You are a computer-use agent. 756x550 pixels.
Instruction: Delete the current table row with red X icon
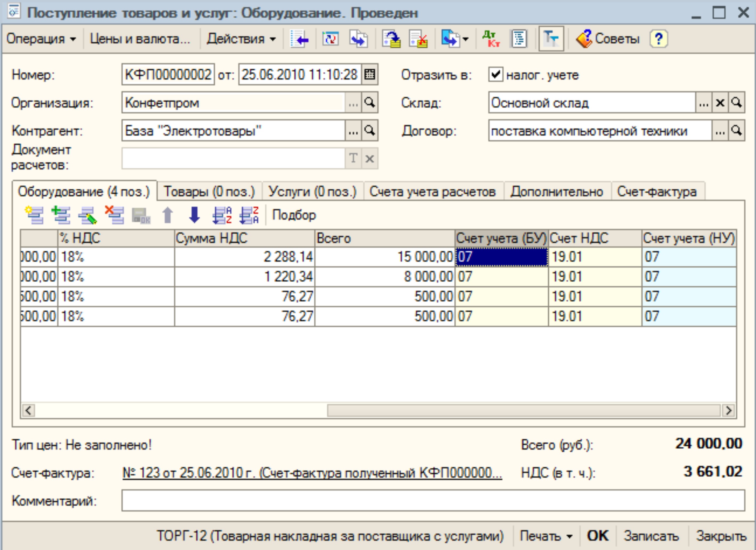pyautogui.click(x=114, y=215)
